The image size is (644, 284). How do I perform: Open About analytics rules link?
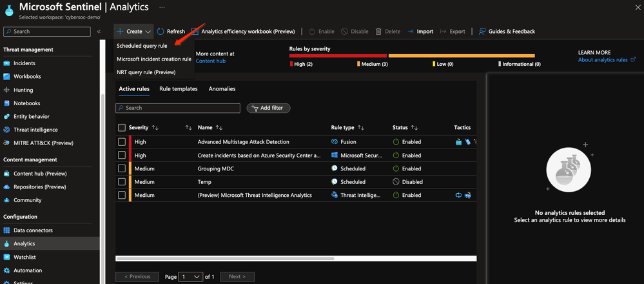(x=607, y=59)
